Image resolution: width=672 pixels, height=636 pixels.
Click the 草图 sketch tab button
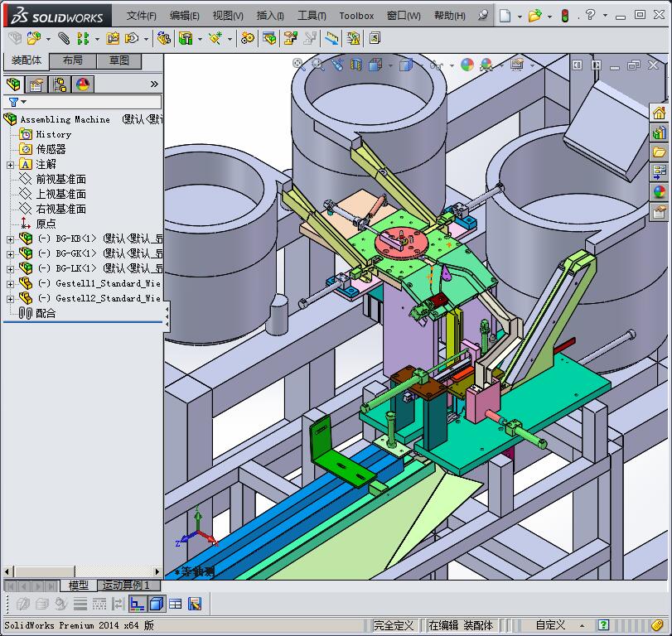(x=118, y=60)
